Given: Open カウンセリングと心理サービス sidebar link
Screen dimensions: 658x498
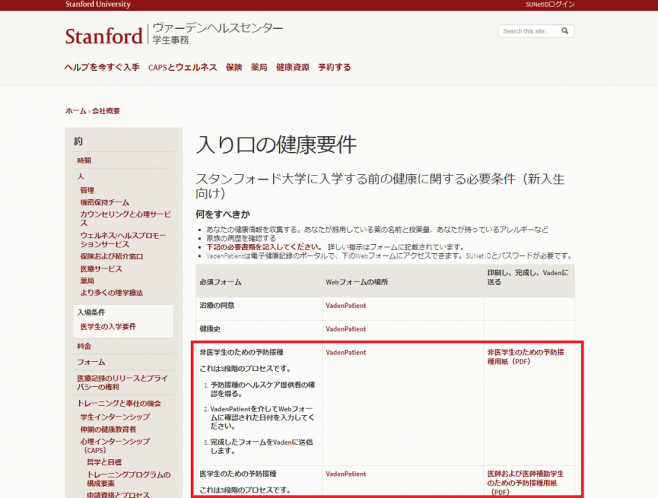Looking at the screenshot, I should (x=125, y=218).
